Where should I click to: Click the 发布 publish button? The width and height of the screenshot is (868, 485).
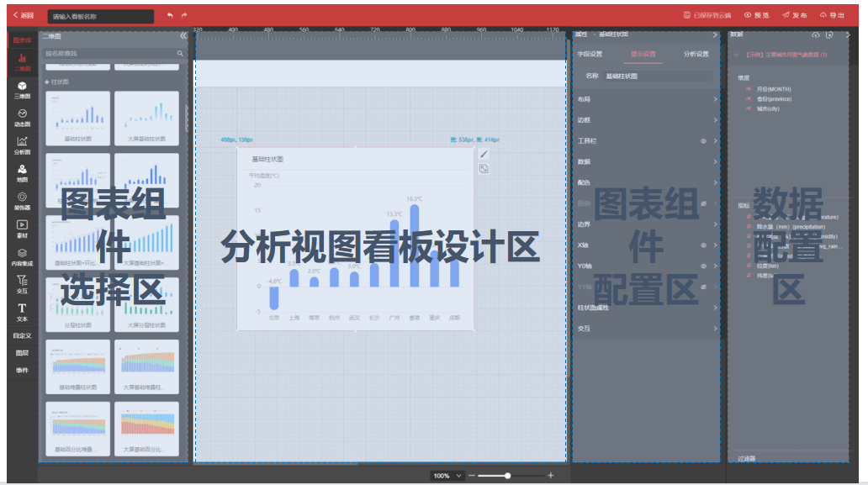[795, 15]
